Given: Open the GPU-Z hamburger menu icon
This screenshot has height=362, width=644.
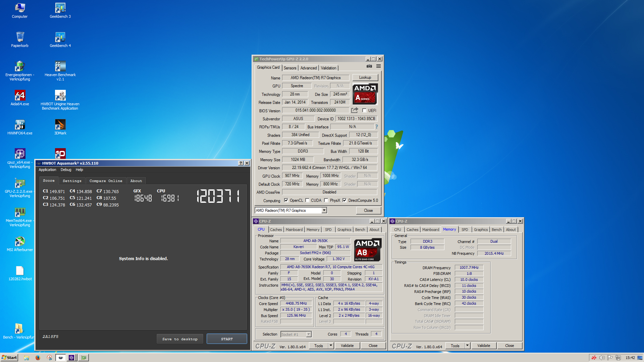Looking at the screenshot, I should (378, 66).
